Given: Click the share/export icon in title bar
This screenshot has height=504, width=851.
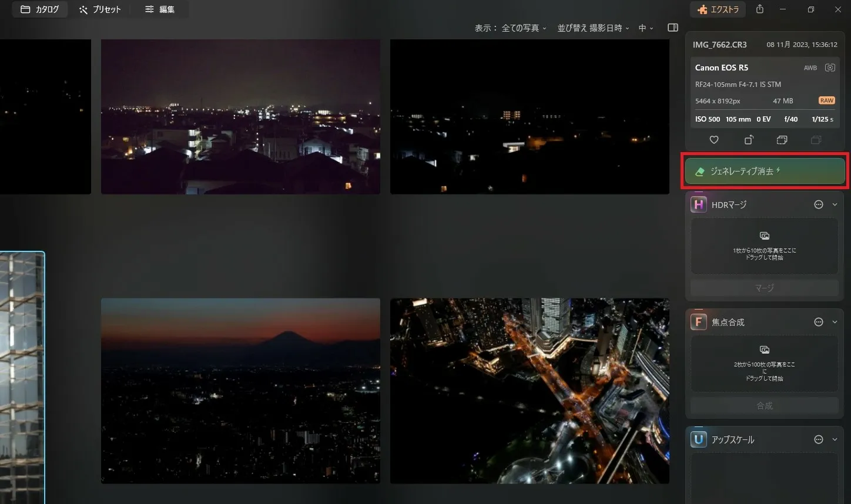Looking at the screenshot, I should click(x=760, y=9).
